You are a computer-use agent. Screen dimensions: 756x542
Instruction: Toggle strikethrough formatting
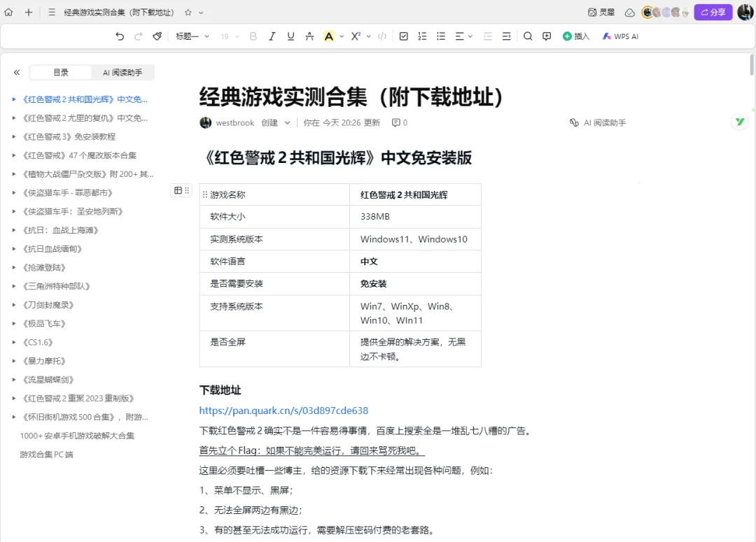coord(309,36)
